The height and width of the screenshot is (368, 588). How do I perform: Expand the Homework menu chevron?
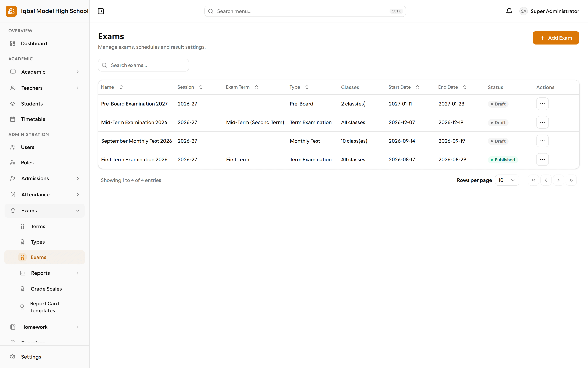[78, 327]
